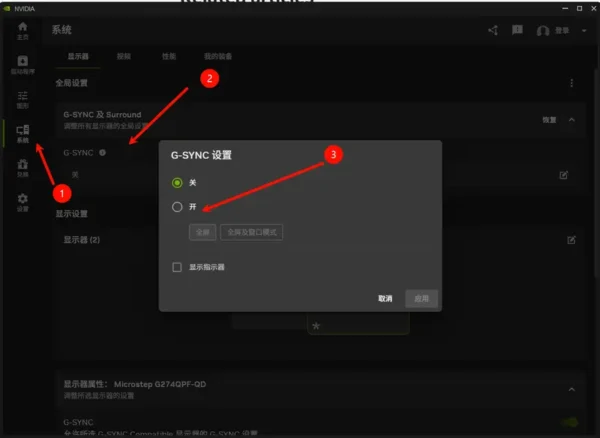Click the 应用 apply button
The height and width of the screenshot is (438, 600).
point(422,298)
